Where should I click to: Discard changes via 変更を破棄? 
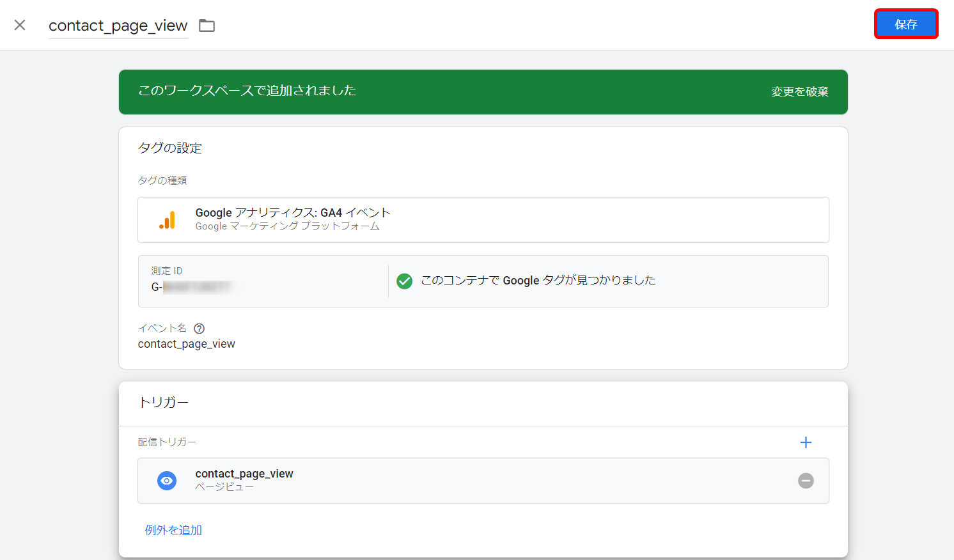point(799,91)
